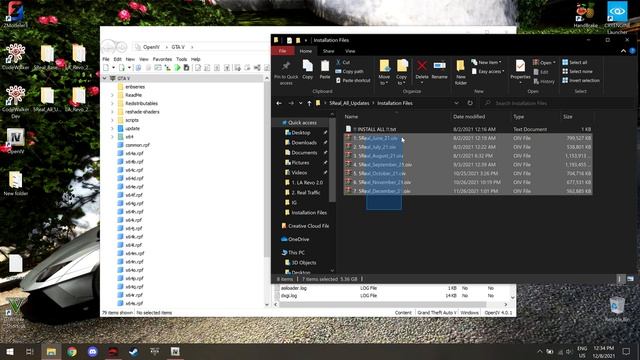Screen dimensions: 640x360
Task: Open the recent locations dropdown arrow
Action: pos(301,103)
